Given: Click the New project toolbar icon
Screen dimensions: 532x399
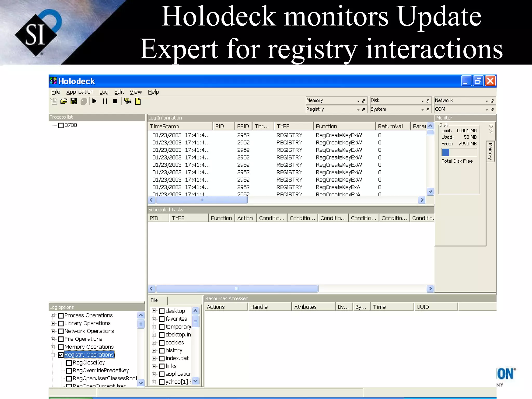Looking at the screenshot, I should tap(54, 101).
